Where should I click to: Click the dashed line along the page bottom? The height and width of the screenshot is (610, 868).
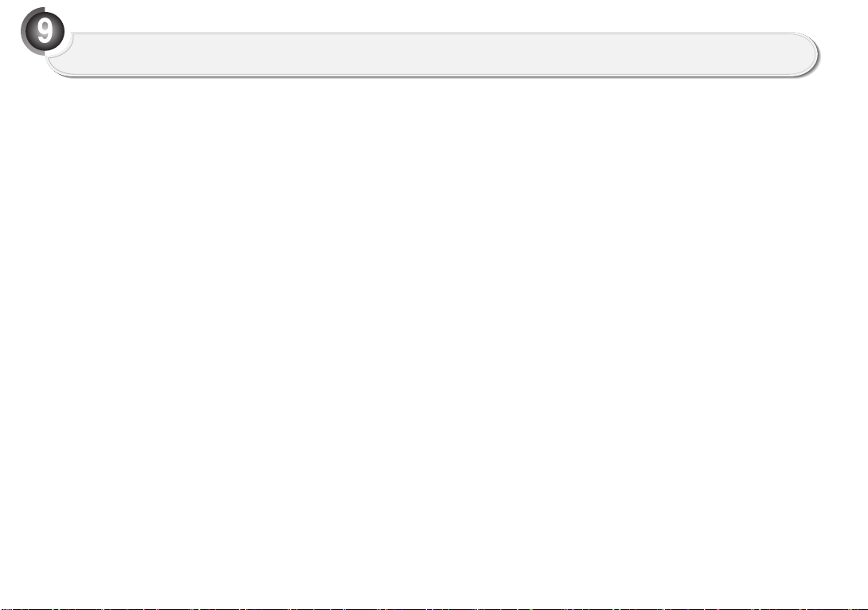[434, 608]
